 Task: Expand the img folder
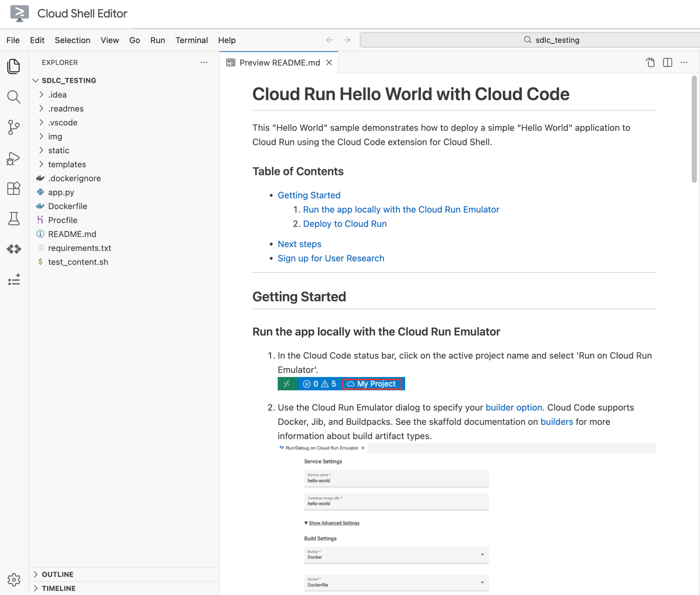(124, 137)
